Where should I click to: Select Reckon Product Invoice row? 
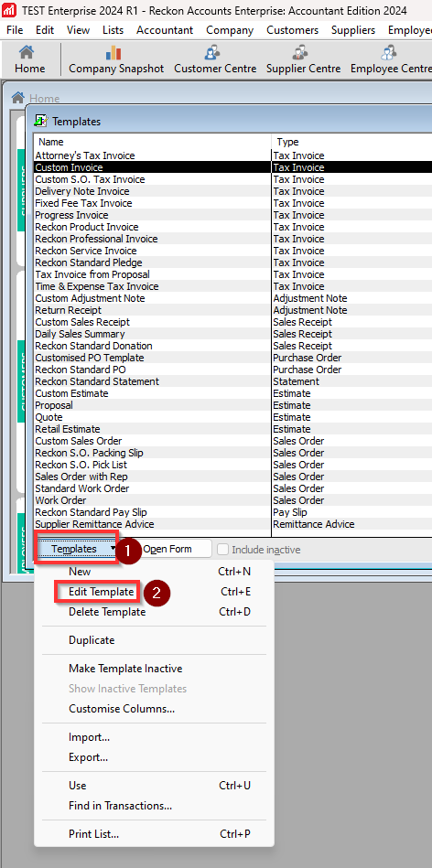tap(232, 227)
